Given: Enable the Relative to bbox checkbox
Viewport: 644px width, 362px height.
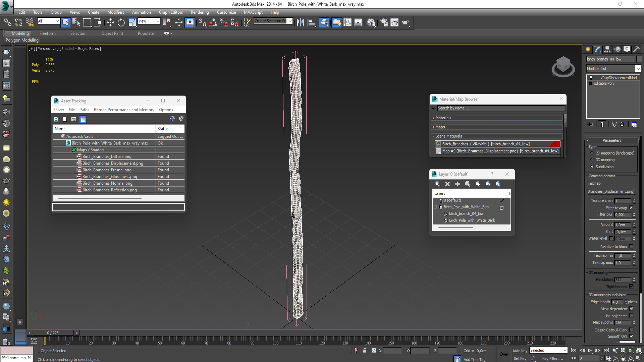Looking at the screenshot, I should click(x=631, y=246).
